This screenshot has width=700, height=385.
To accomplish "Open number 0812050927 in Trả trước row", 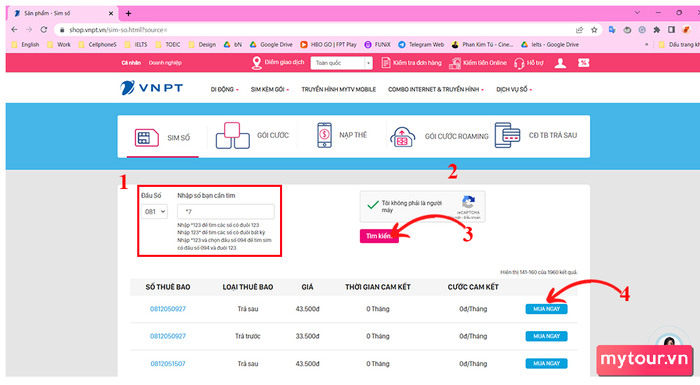I will coord(168,336).
